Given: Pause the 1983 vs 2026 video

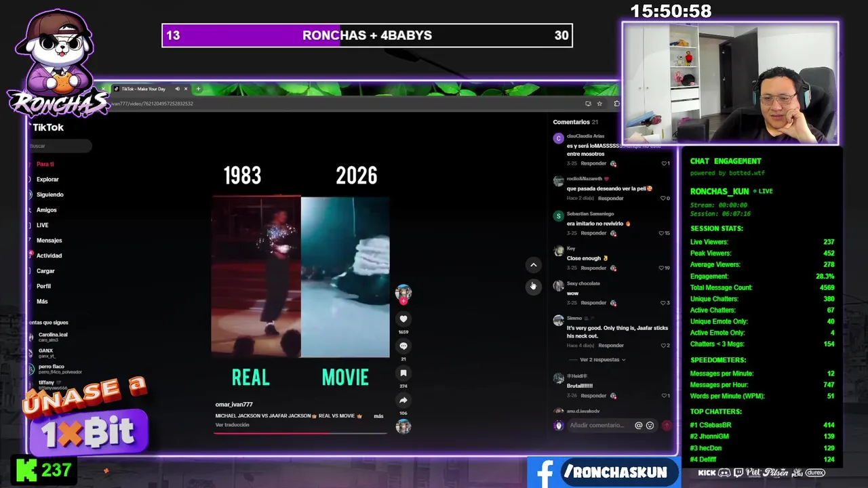Looking at the screenshot, I should click(x=300, y=277).
